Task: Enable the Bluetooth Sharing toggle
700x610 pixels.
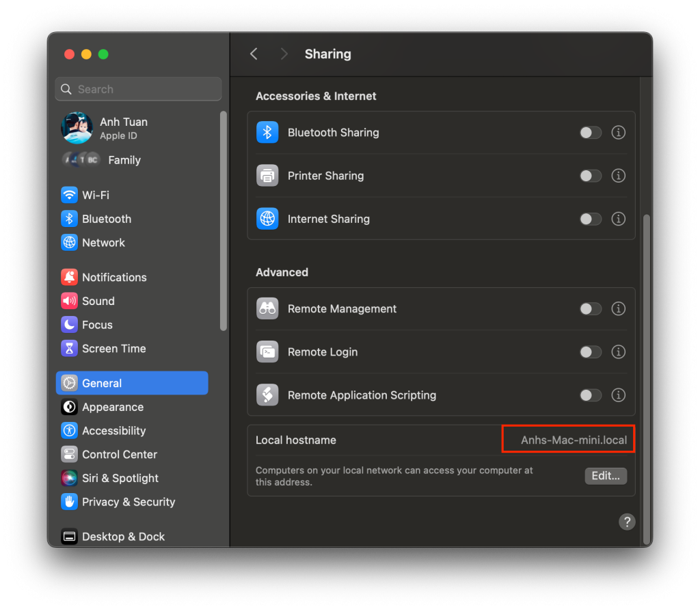Action: tap(591, 133)
